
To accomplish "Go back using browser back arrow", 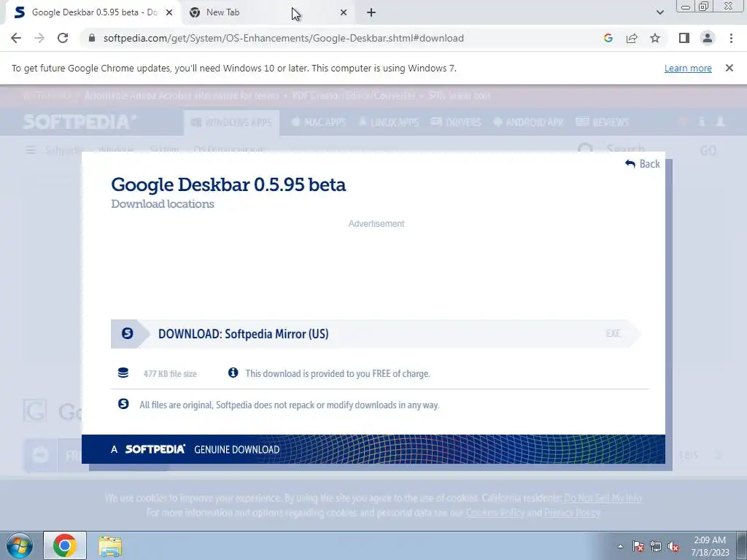I will pyautogui.click(x=16, y=38).
